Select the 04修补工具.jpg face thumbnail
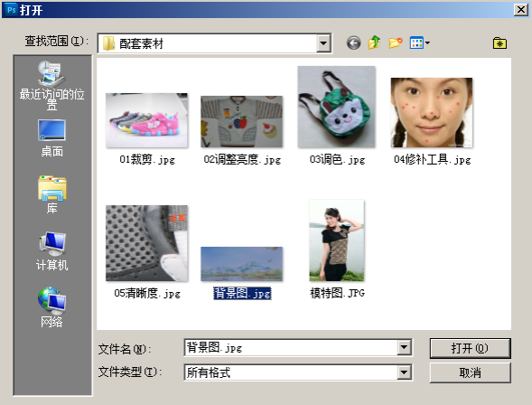The width and height of the screenshot is (532, 405). (432, 113)
